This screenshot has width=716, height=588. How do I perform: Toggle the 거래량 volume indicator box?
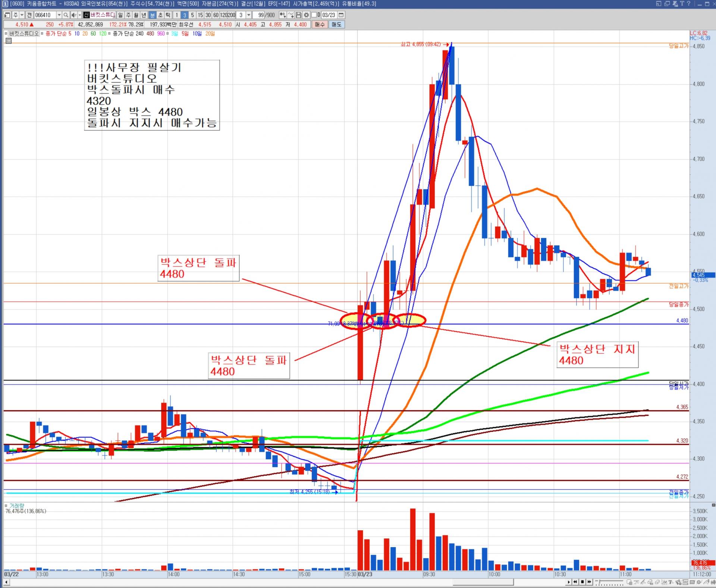6,506
